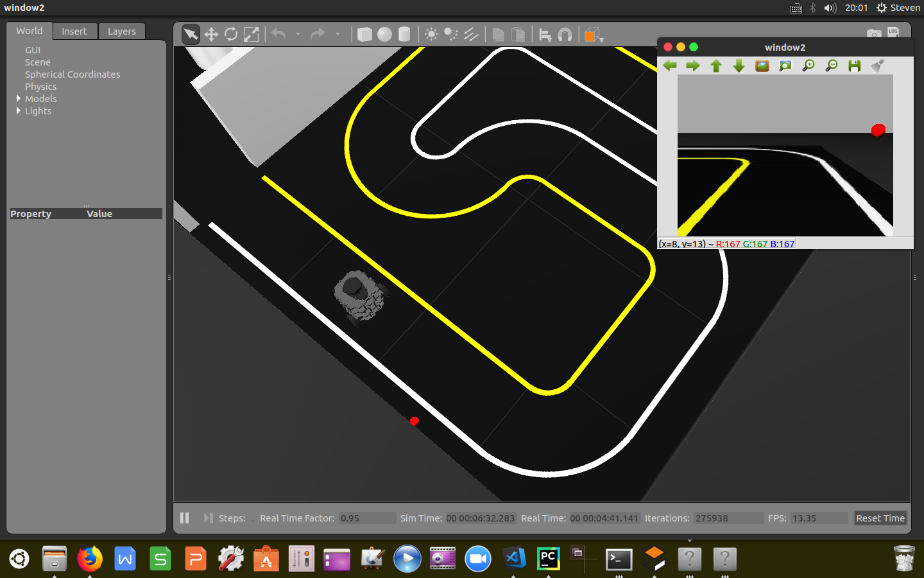Pan image left in window2 viewer

(670, 66)
